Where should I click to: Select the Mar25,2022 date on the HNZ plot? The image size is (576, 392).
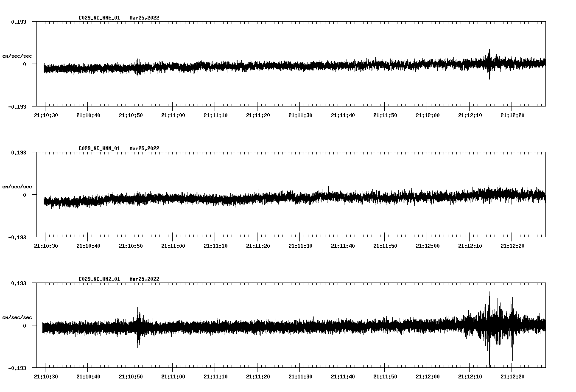144,279
